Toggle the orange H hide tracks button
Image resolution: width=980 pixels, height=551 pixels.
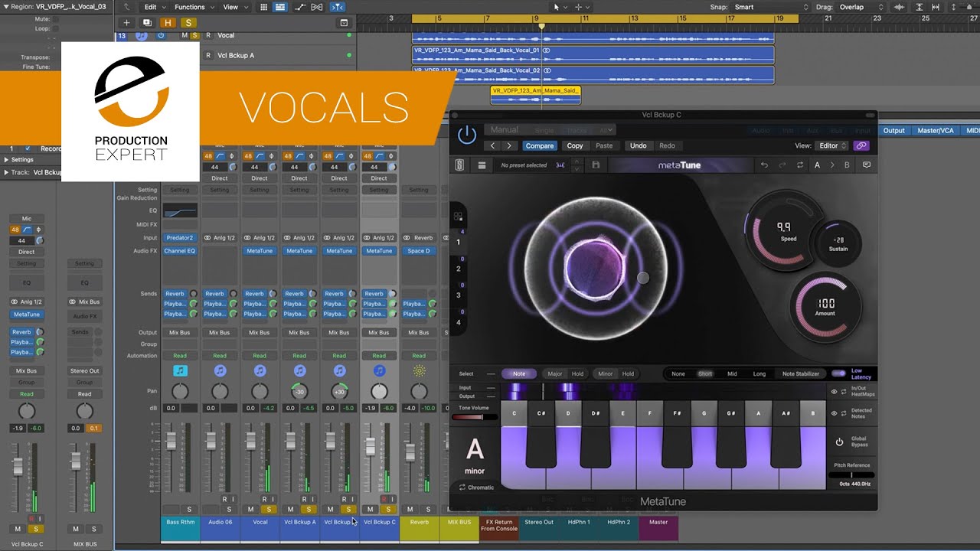point(168,23)
